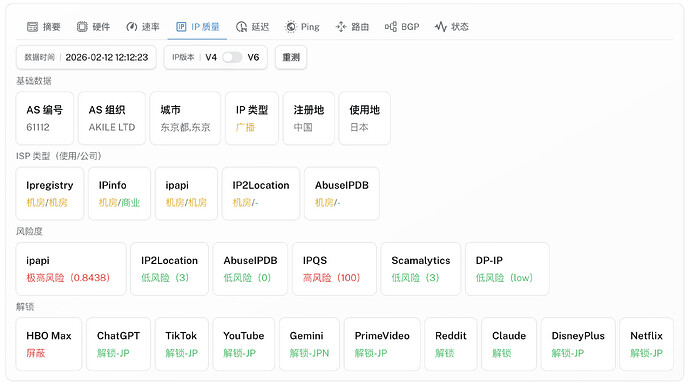Click the 解锁 section heading

pos(25,307)
